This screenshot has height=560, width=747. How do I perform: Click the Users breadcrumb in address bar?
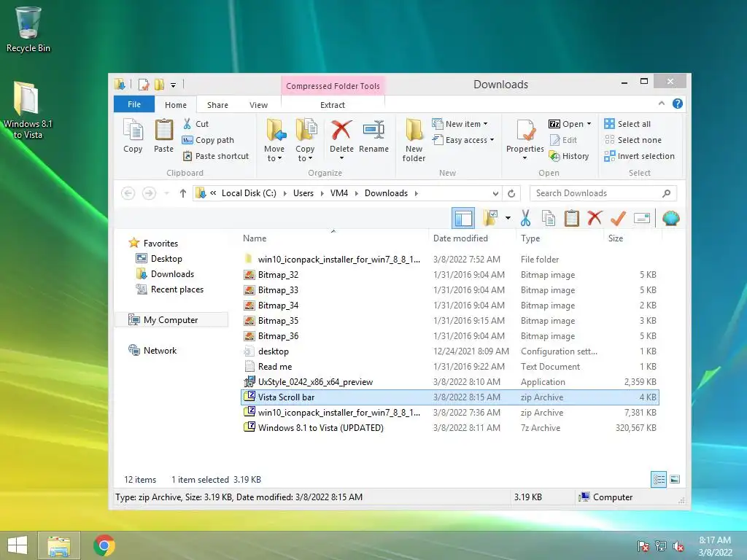(303, 192)
